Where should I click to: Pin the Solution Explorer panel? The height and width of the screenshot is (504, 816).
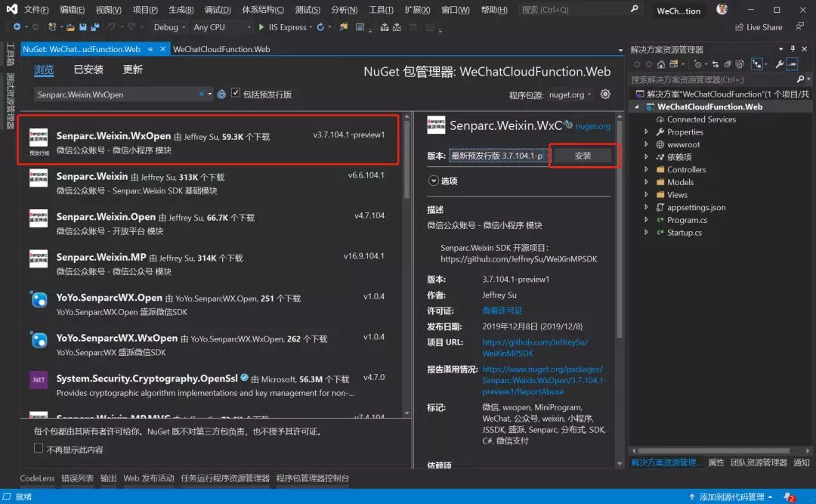pyautogui.click(x=793, y=49)
